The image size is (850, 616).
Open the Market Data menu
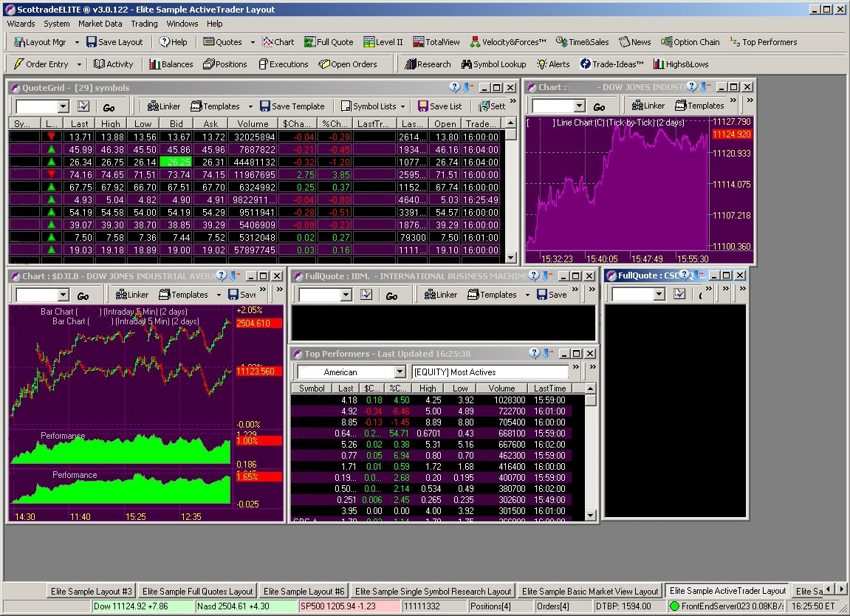(100, 24)
